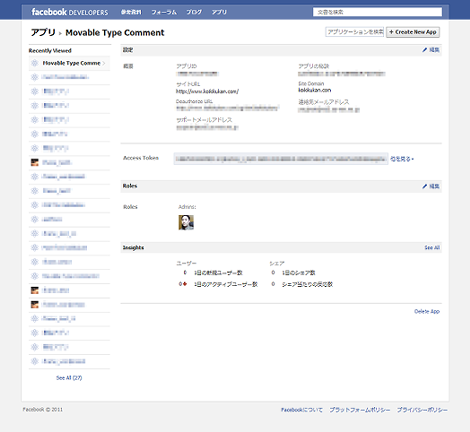The image size is (470, 432).
Task: Focus the top-bar document search field
Action: coord(377,12)
